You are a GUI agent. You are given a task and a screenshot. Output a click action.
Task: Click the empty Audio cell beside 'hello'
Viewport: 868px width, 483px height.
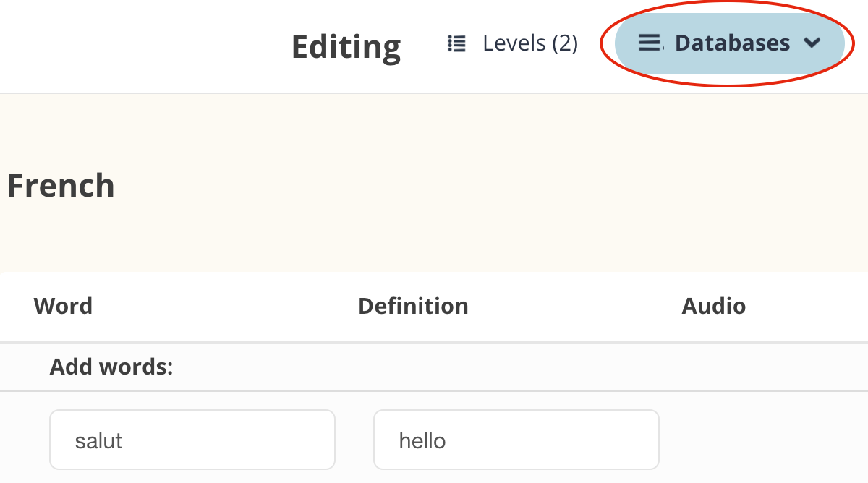click(x=759, y=440)
